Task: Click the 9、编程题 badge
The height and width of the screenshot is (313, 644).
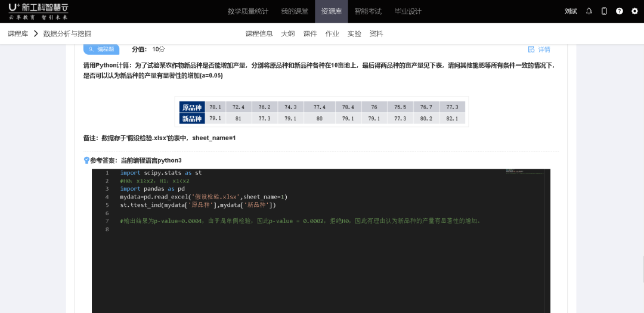Action: tap(101, 49)
